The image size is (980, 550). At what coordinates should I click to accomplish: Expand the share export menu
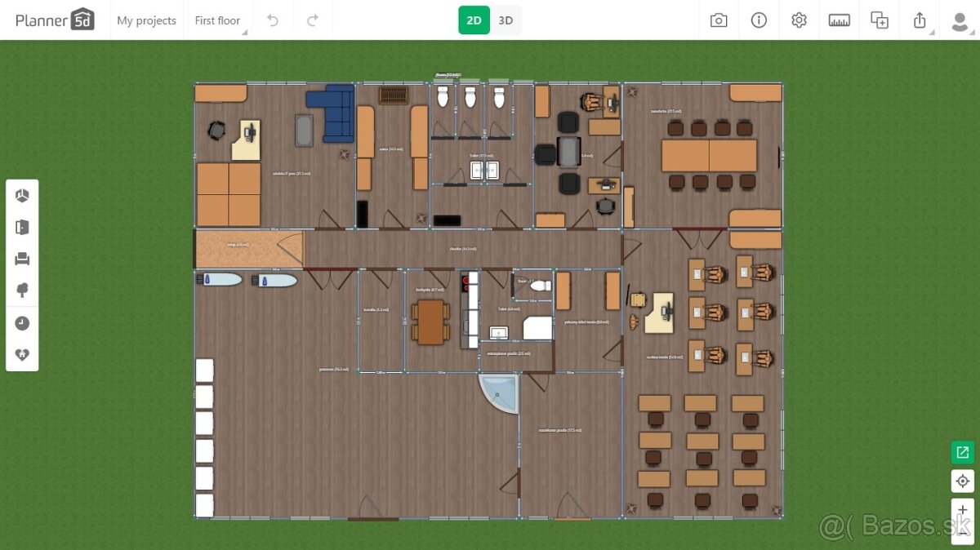920,20
